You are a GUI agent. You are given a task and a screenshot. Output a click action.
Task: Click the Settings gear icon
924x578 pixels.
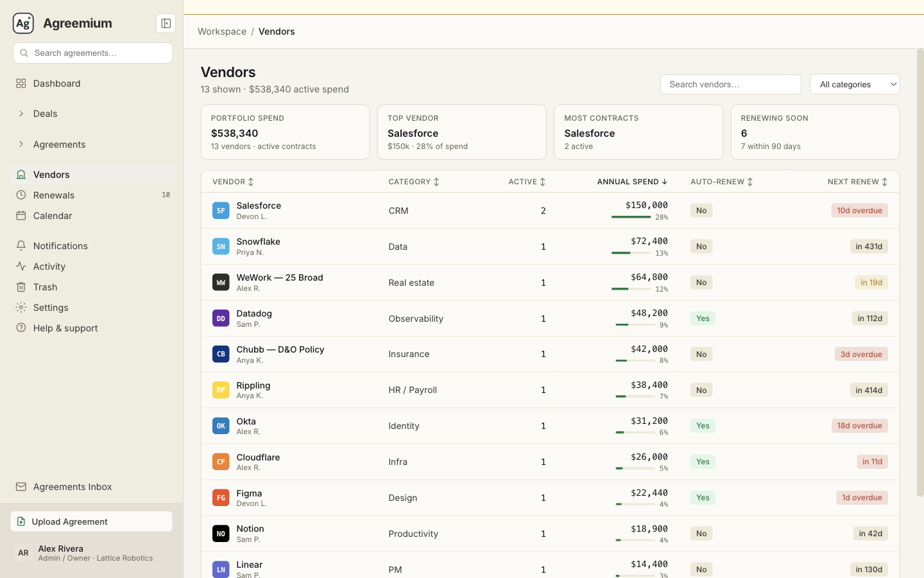[21, 308]
